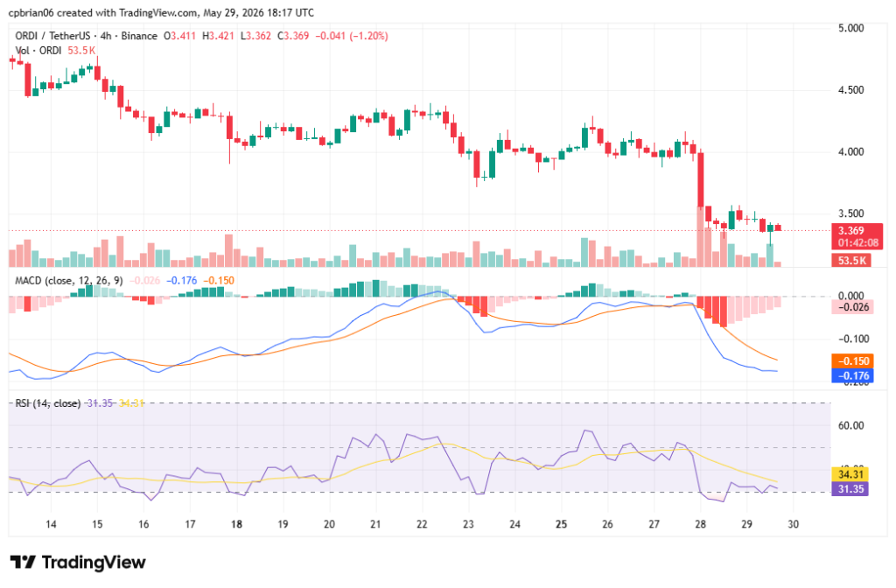Click the orange −0.150 value in the MACD legend
Viewport: 896px width, 588px height.
[x=219, y=281]
